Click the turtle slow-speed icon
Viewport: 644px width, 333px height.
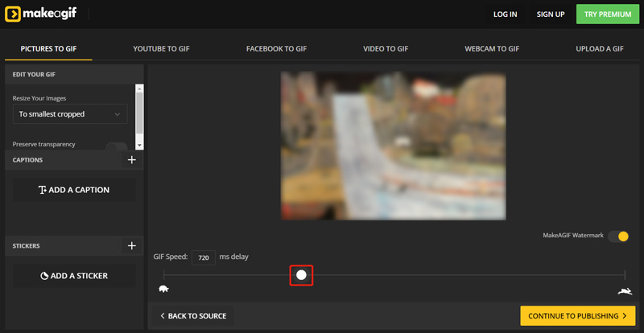click(x=164, y=290)
